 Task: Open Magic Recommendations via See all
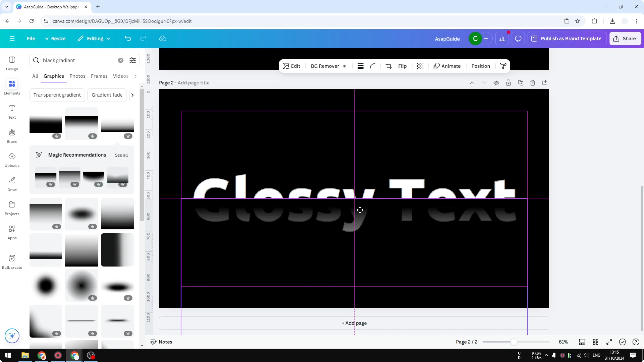click(121, 155)
